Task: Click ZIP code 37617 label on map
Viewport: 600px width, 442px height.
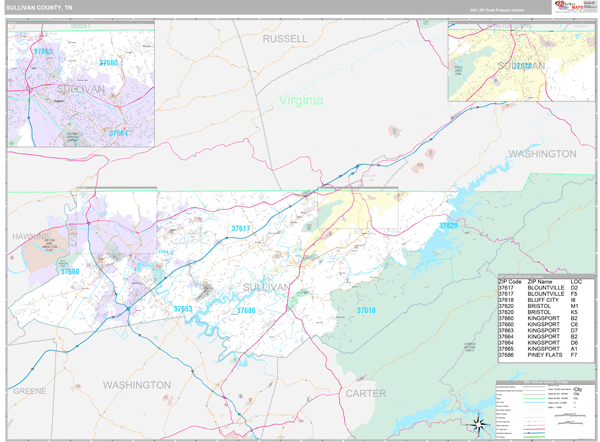Action: coord(240,229)
